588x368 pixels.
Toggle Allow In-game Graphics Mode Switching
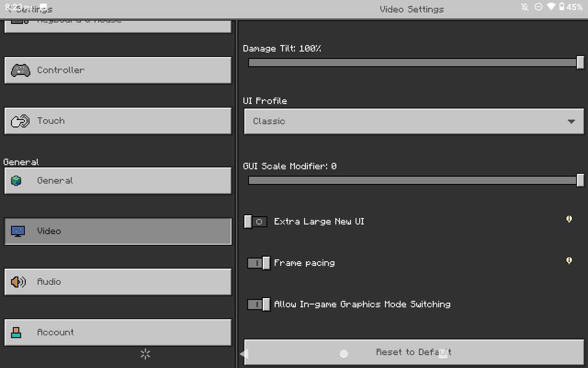point(259,305)
